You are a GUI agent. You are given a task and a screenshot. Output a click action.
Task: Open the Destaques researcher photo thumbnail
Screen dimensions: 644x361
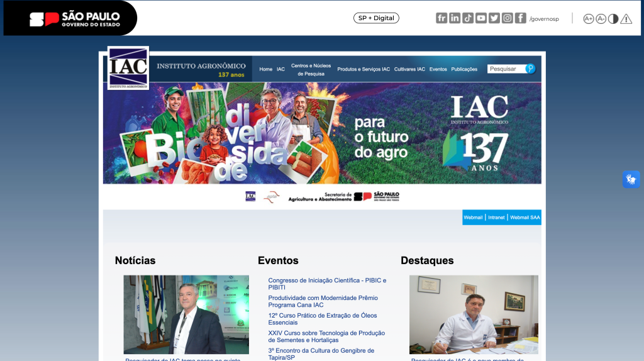click(x=474, y=314)
